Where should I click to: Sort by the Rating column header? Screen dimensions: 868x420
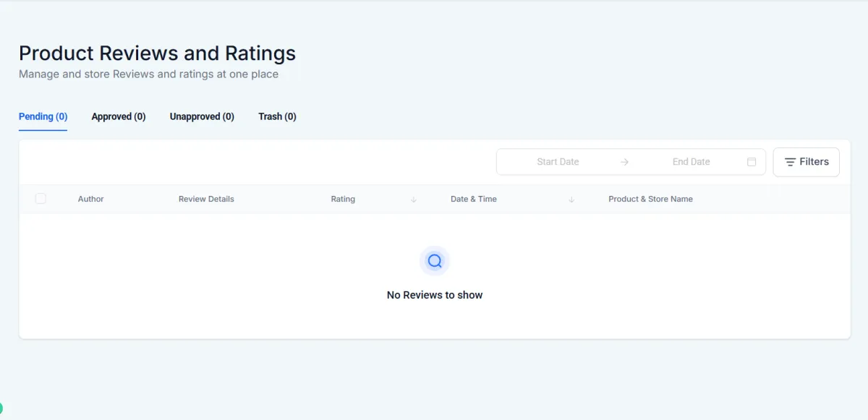(343, 199)
